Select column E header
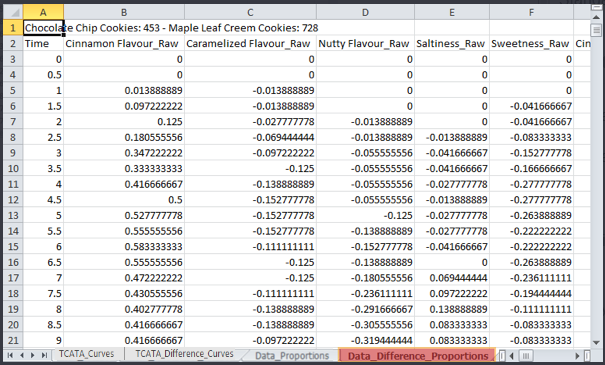The width and height of the screenshot is (605, 365). (452, 12)
